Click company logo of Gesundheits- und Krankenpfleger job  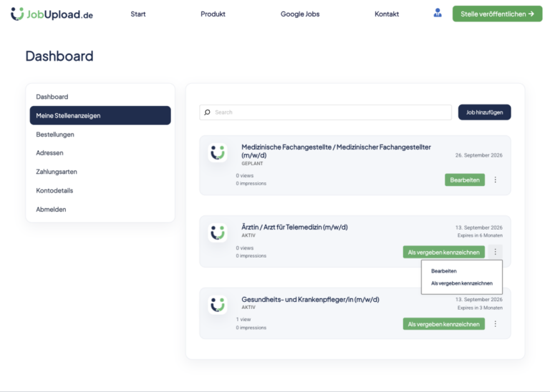click(x=218, y=305)
